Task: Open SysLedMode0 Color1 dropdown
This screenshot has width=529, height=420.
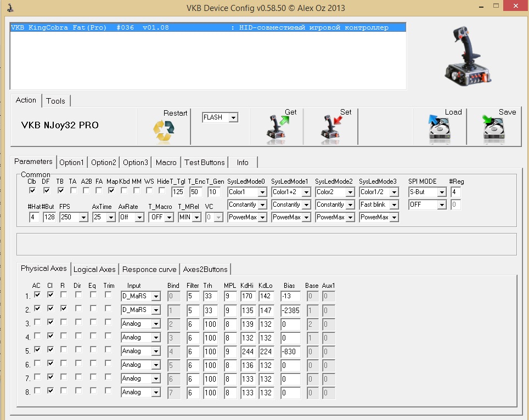Action: pos(262,192)
